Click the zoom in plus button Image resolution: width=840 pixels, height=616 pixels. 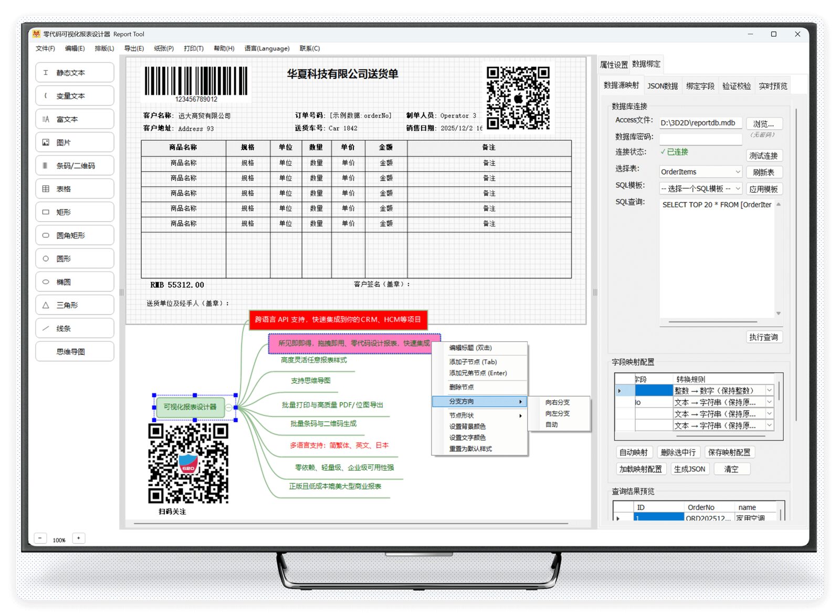point(79,538)
